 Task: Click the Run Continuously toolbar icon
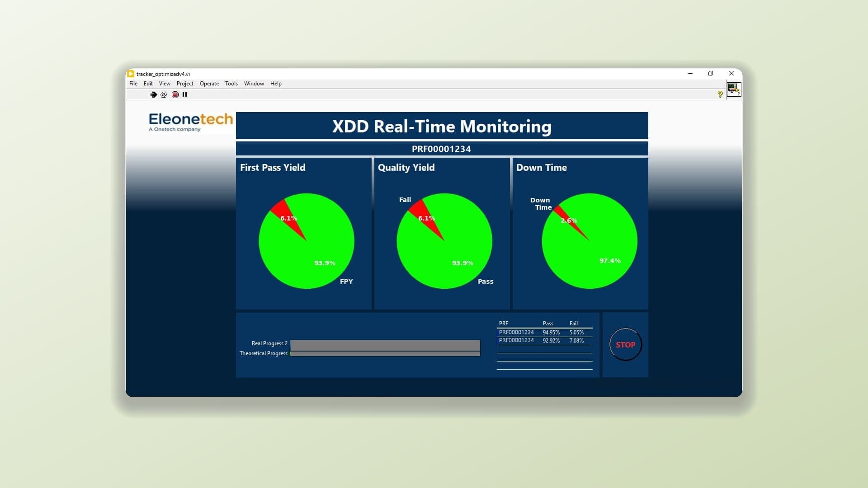pyautogui.click(x=164, y=94)
